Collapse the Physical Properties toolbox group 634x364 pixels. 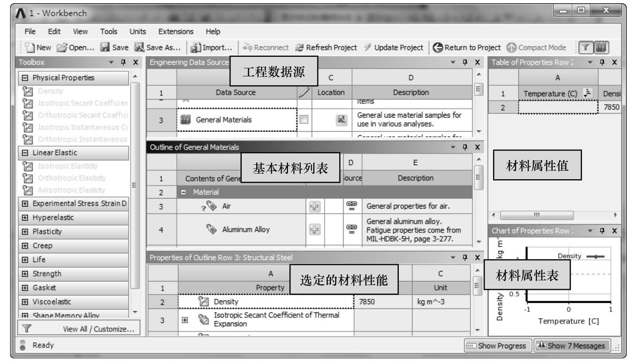tap(25, 78)
